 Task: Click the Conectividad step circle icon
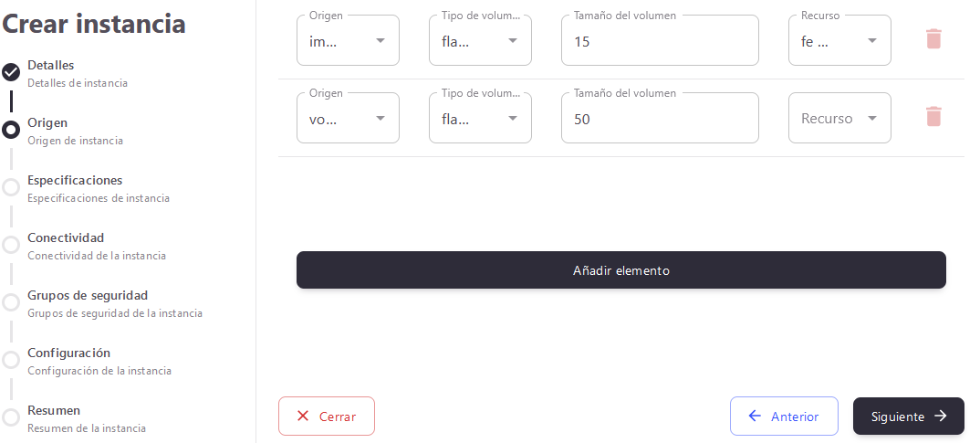click(x=11, y=245)
